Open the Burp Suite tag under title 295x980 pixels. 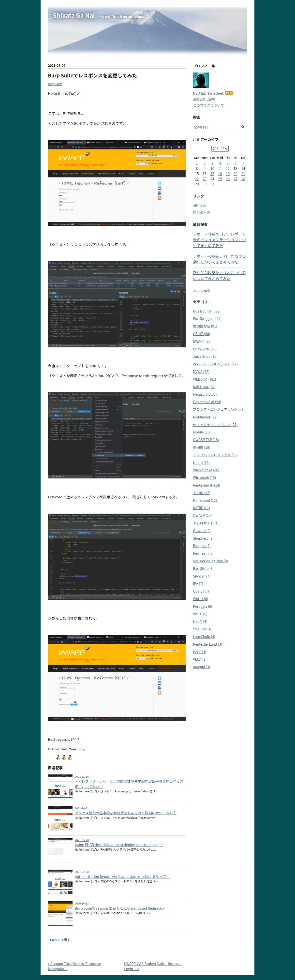pos(55,84)
